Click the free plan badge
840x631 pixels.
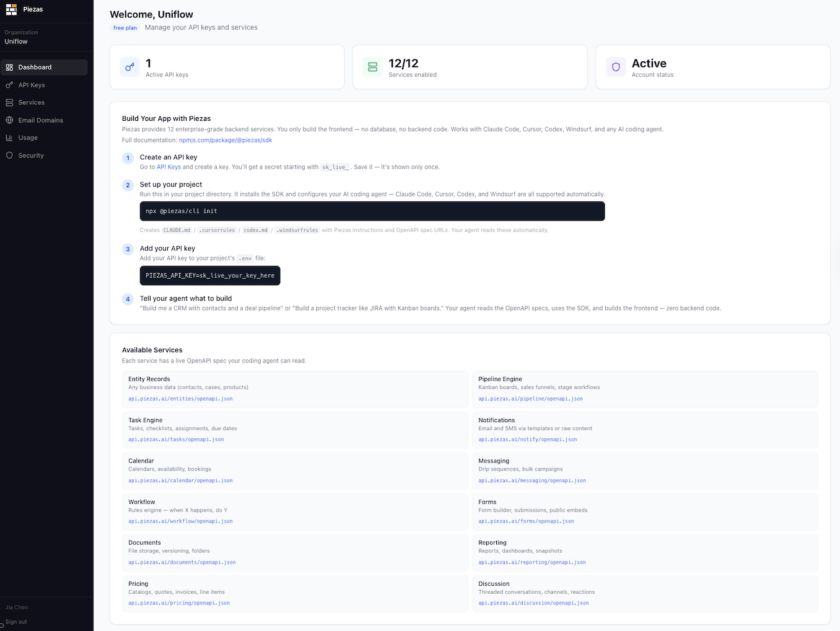pyautogui.click(x=125, y=28)
